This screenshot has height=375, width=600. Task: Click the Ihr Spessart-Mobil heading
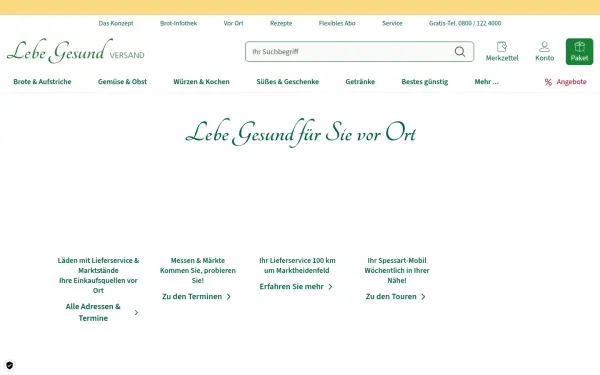point(397,261)
